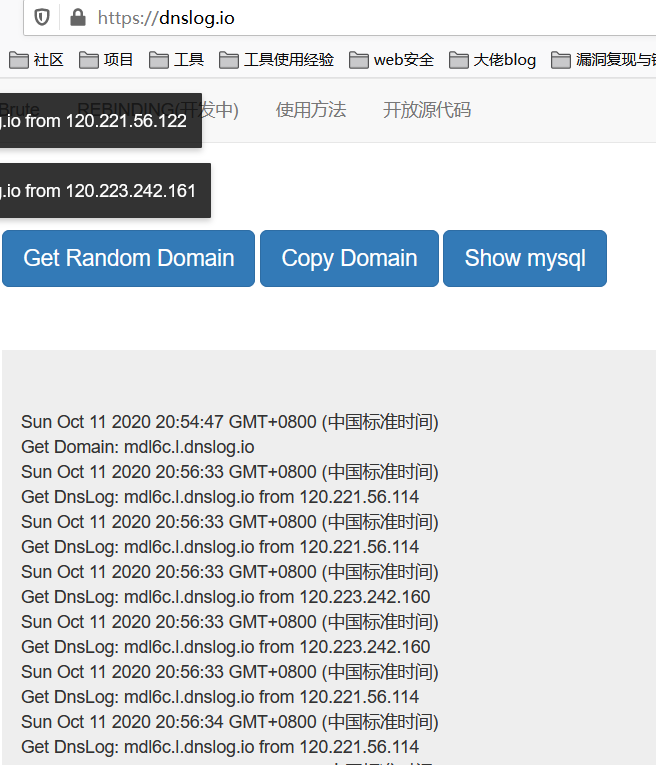
Task: Open the 开放源代码 navigation item
Action: (x=427, y=110)
